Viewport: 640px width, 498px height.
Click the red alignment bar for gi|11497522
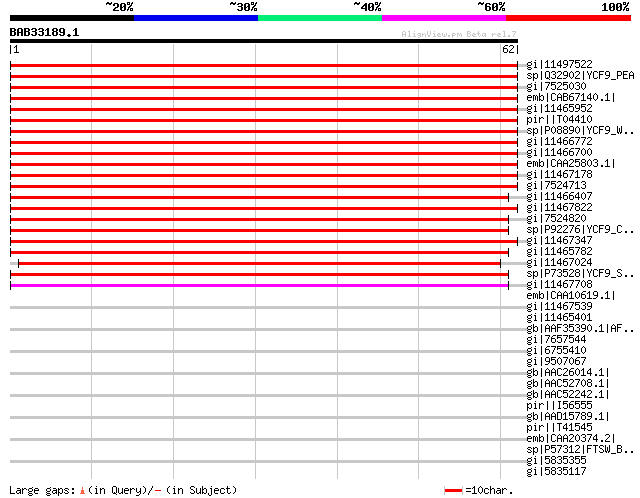(264, 65)
